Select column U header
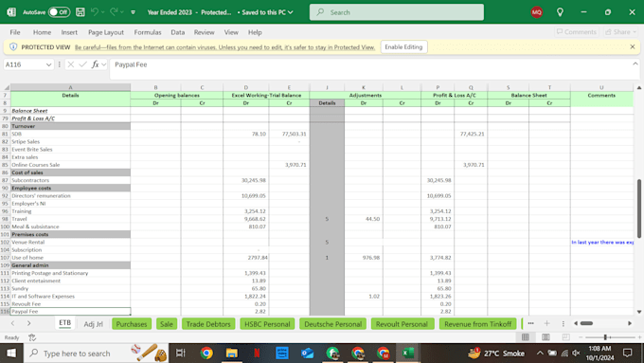644x363 pixels. click(601, 87)
